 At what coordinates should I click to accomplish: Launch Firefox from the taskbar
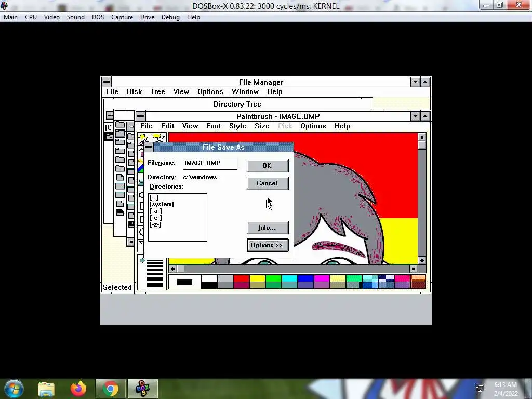click(x=78, y=389)
